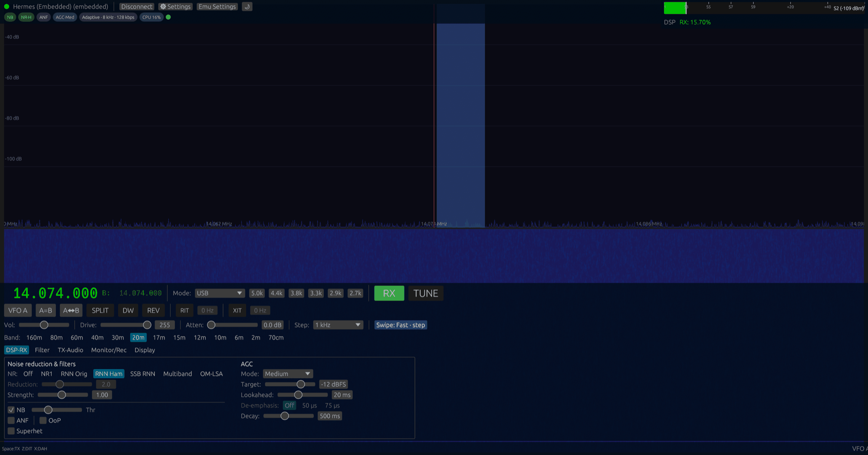Toggle RIT
The image size is (868, 455).
[x=184, y=311]
